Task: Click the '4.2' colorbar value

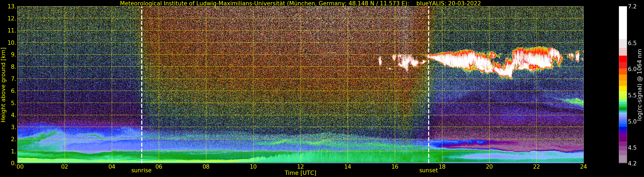Action: 632,163
